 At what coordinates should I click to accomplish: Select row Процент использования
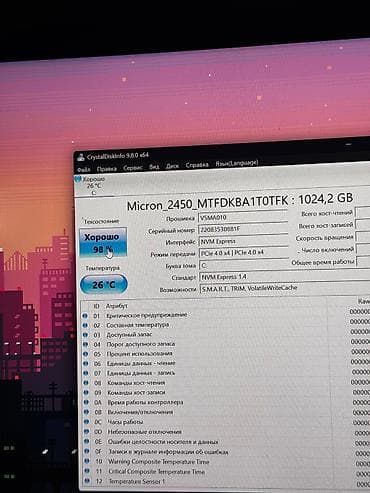[226, 354]
